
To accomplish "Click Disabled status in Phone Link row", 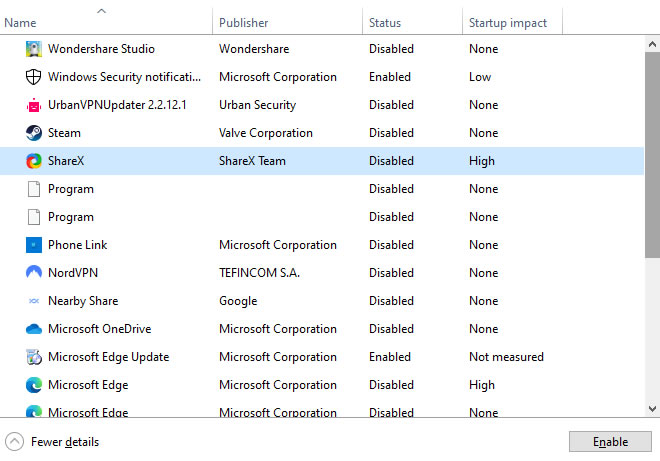I will (391, 245).
